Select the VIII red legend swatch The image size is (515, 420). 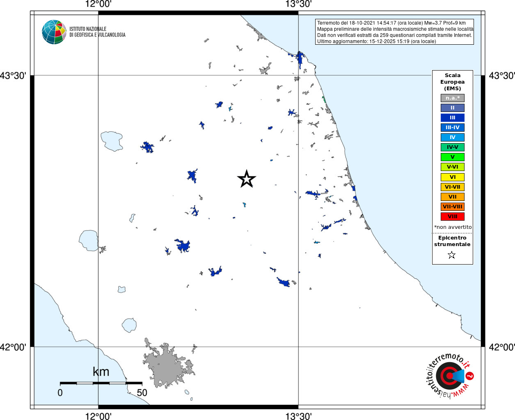453,217
